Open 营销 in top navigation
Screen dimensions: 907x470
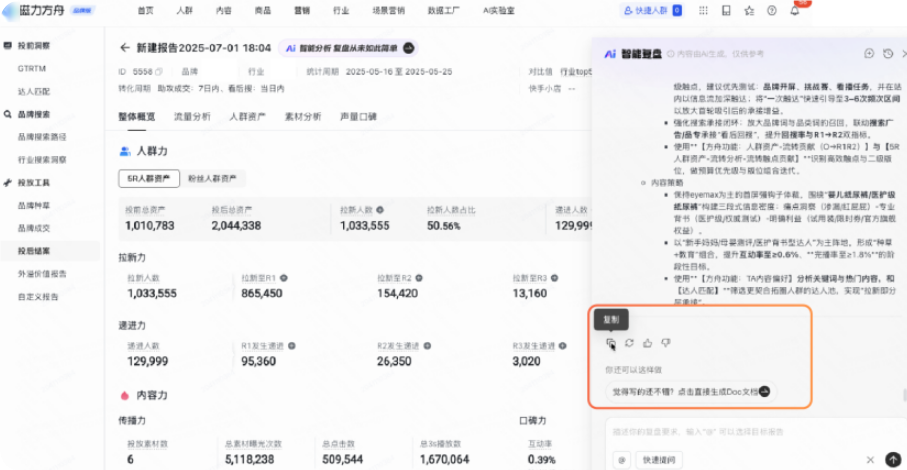(x=302, y=10)
